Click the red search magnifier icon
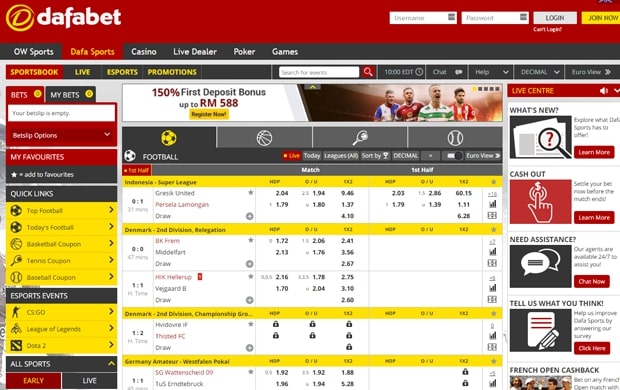Image resolution: width=620 pixels, height=390 pixels. coord(368,72)
